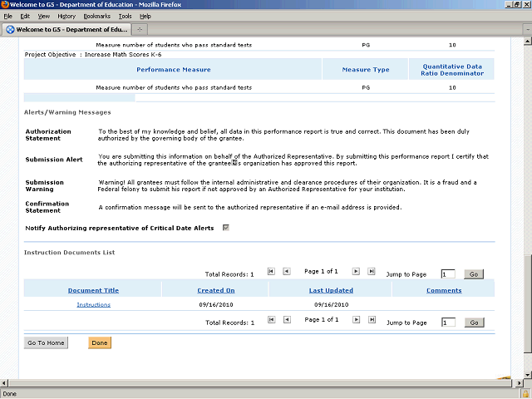Go to next page in lower pagination
Screen dimensions: 532x399
pyautogui.click(x=357, y=319)
